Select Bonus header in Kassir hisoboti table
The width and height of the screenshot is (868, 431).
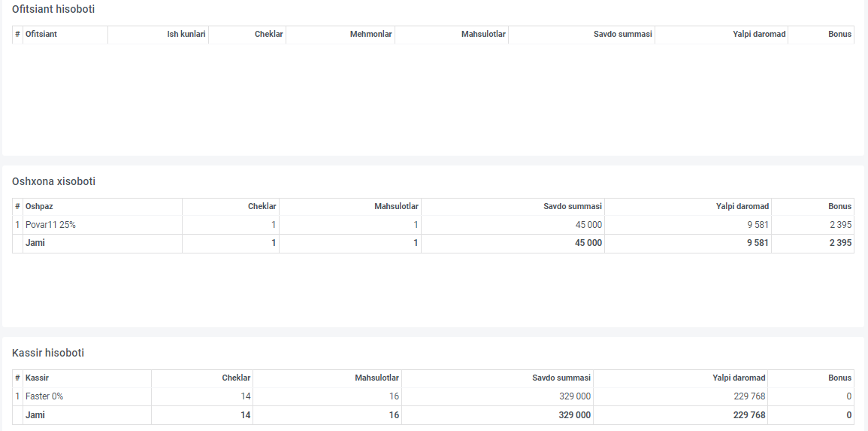tap(840, 378)
